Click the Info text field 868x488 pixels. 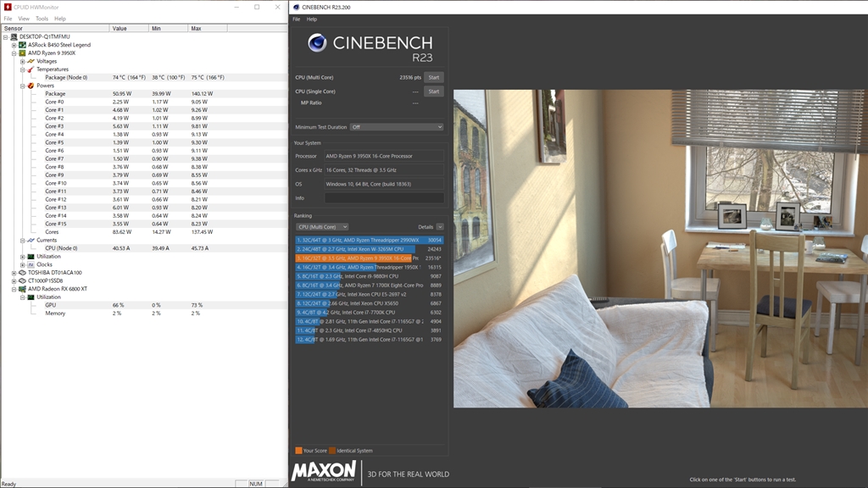click(x=384, y=198)
